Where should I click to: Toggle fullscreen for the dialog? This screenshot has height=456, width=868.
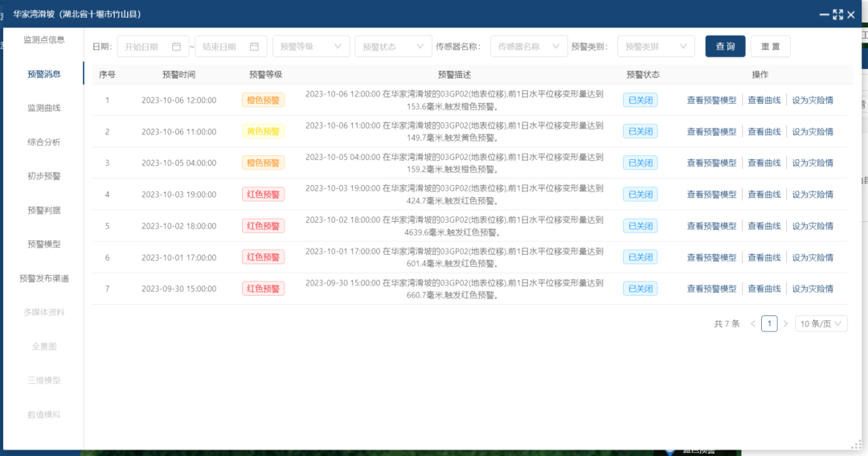click(x=838, y=15)
